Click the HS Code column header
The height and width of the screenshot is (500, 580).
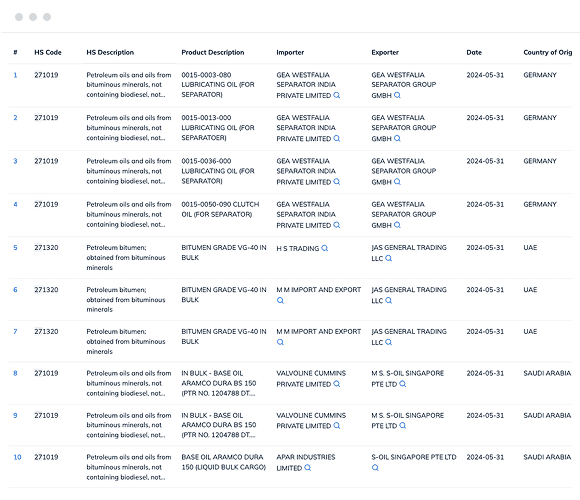tap(48, 53)
